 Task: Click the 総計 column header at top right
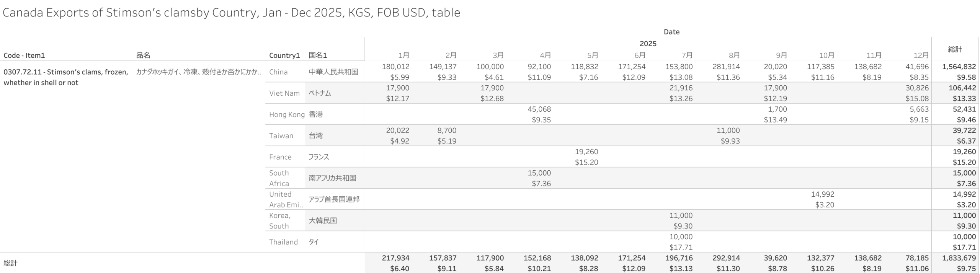[x=955, y=49]
